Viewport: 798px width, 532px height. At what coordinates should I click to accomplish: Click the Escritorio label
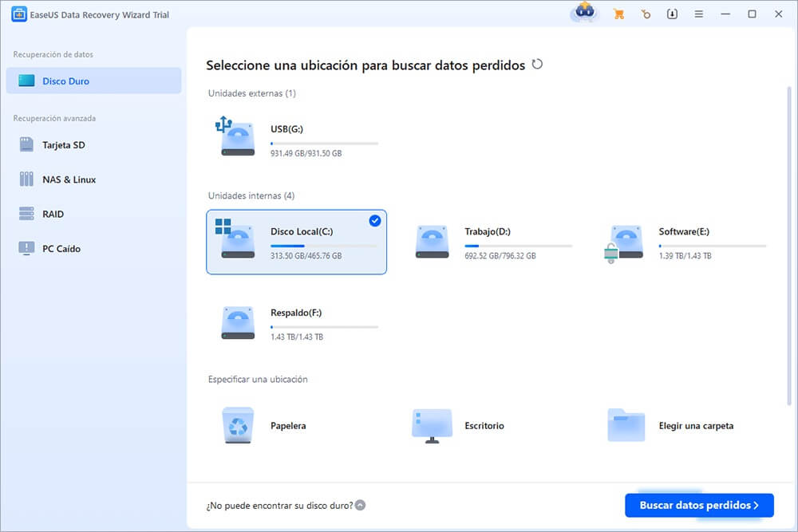484,426
